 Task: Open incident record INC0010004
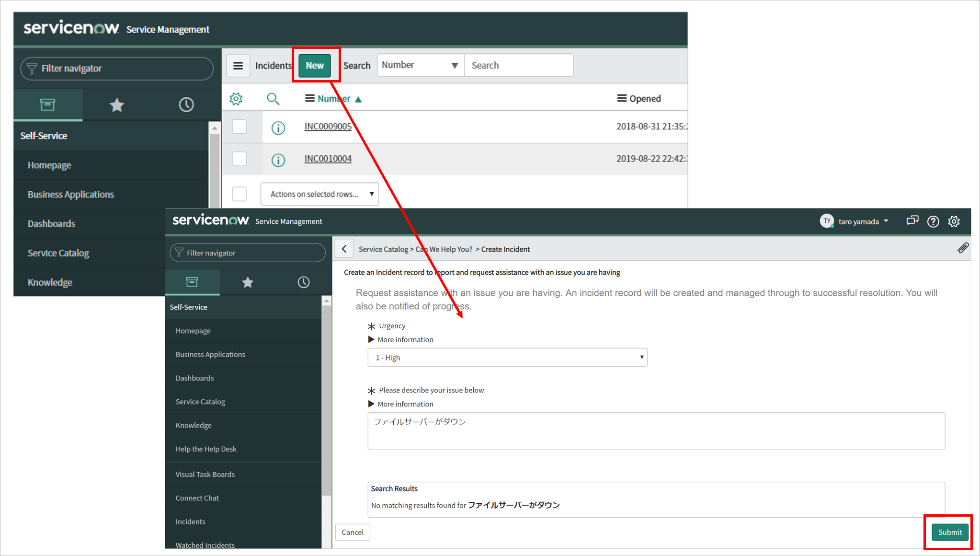pos(328,158)
